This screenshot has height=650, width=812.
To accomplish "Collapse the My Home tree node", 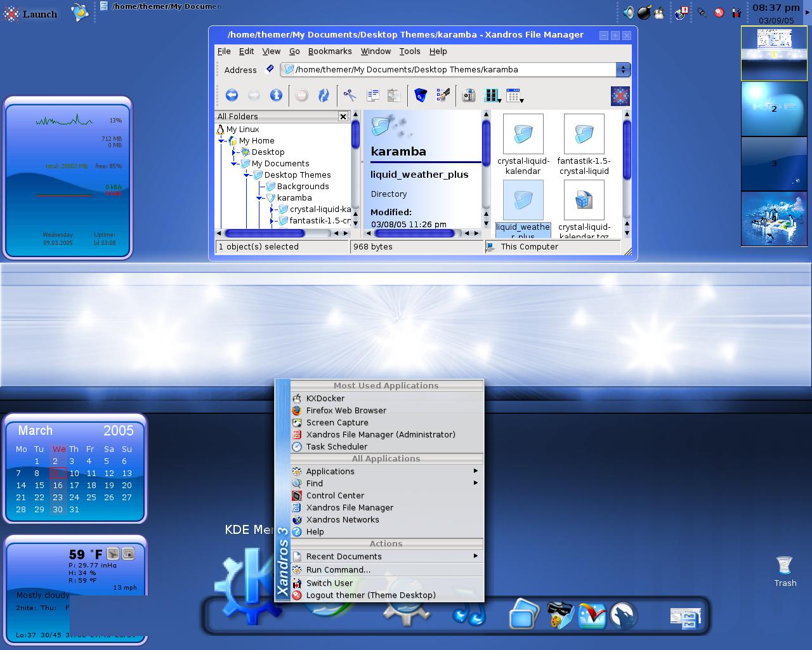I will [221, 141].
